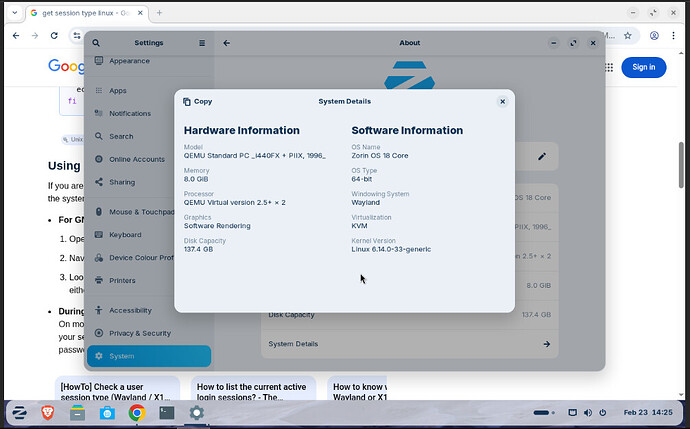The height and width of the screenshot is (429, 690).
Task: Launch Brave browser from the taskbar
Action: pyautogui.click(x=48, y=412)
